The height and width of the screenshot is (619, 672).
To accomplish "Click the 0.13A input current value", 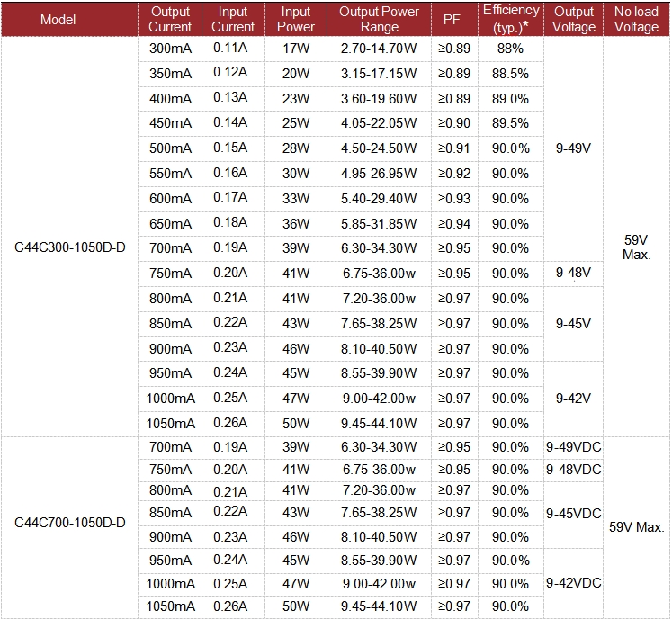I will [x=230, y=97].
